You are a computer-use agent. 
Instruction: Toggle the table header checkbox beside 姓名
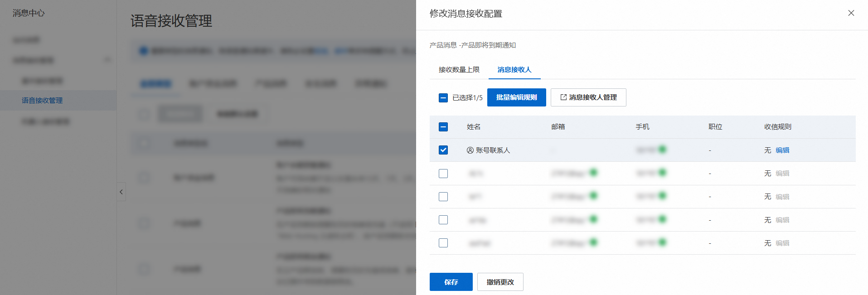point(443,127)
